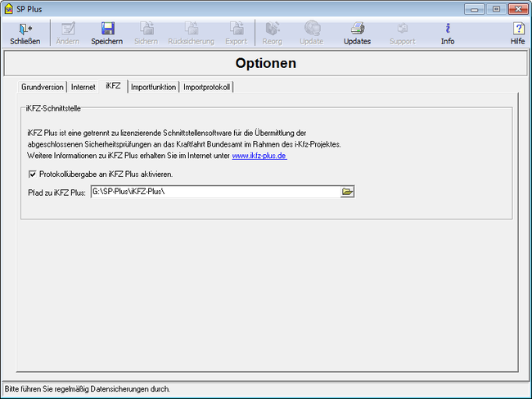The height and width of the screenshot is (399, 532).
Task: Disable Protokollübergabe an iKFZ Plus checkbox
Action: tap(33, 174)
